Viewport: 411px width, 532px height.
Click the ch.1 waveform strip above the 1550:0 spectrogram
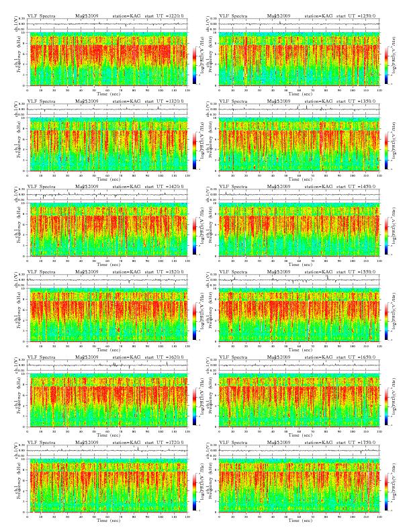pos(300,280)
